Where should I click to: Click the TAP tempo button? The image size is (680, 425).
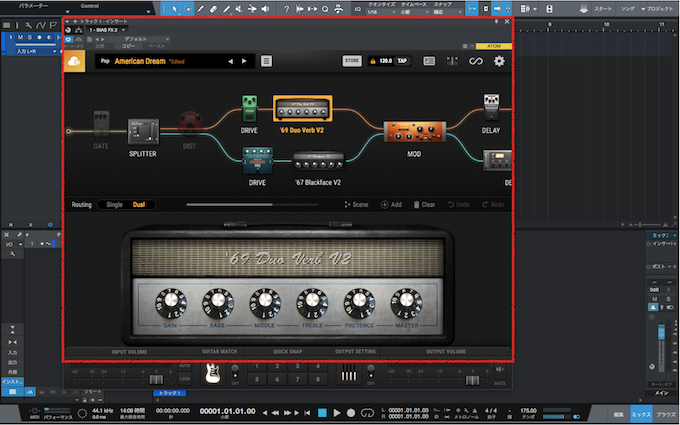pos(402,61)
